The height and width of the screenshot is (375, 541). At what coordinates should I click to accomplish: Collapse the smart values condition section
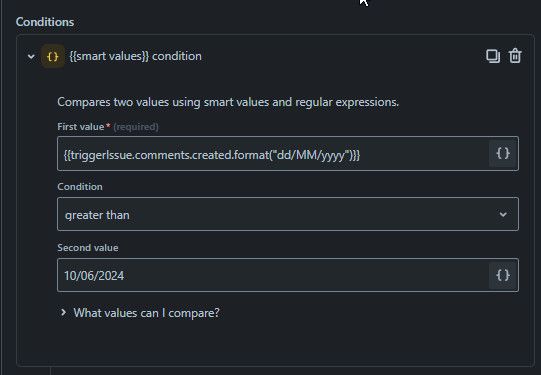(31, 56)
